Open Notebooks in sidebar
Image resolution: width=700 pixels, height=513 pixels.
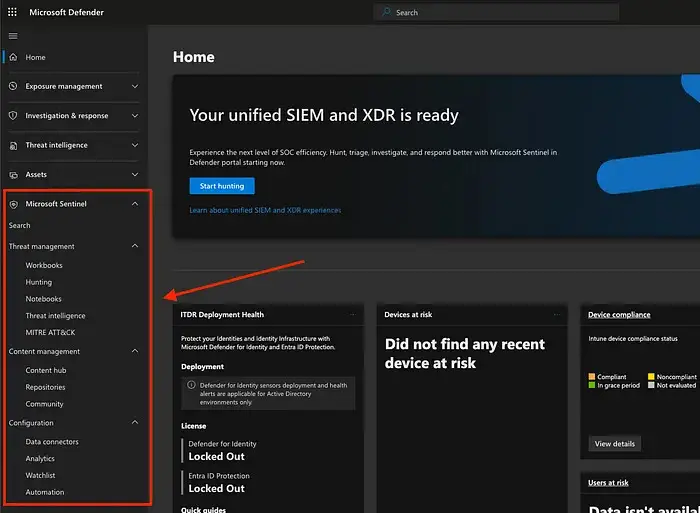click(43, 299)
